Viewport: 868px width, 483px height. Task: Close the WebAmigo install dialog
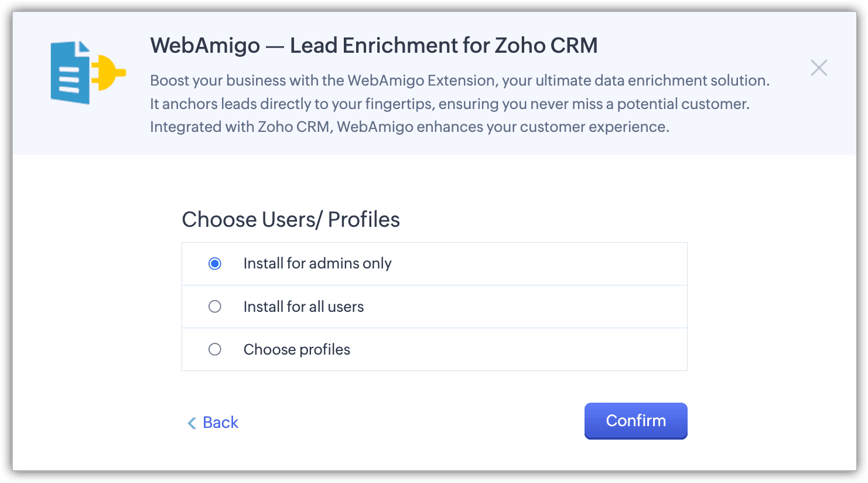click(819, 68)
